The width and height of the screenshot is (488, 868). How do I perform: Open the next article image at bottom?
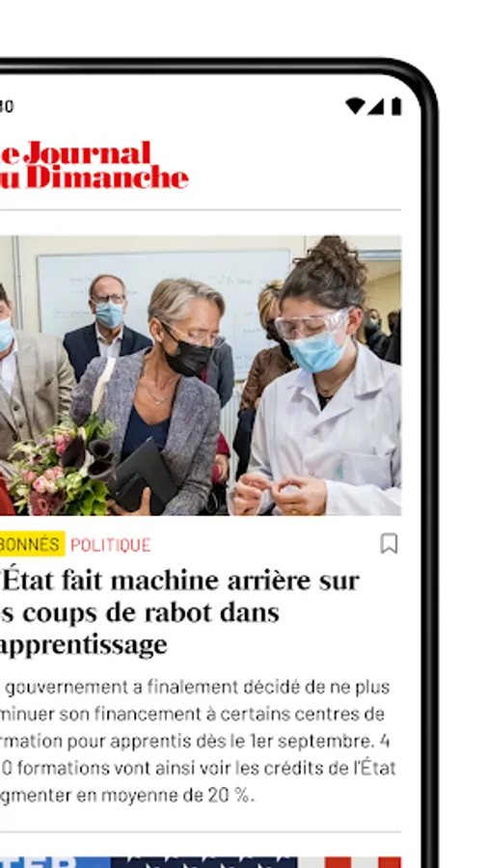coord(201,862)
